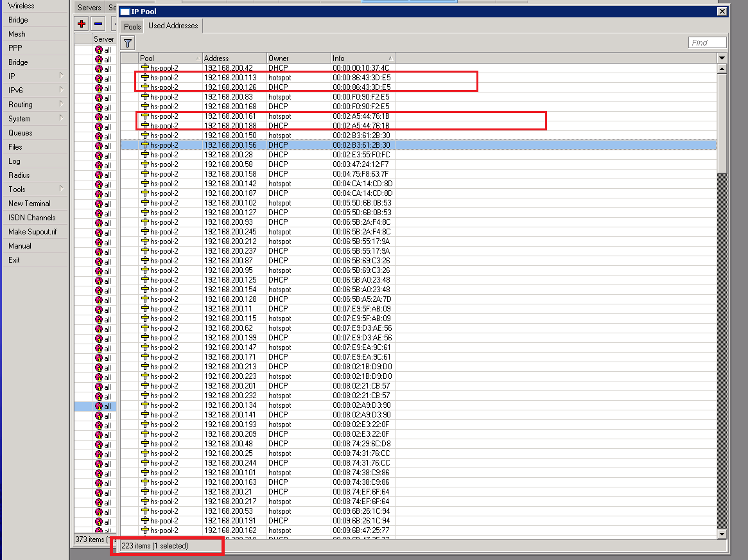This screenshot has height=560, width=748.
Task: Select pool icon of row 192.168.200.188
Action: pyautogui.click(x=145, y=125)
